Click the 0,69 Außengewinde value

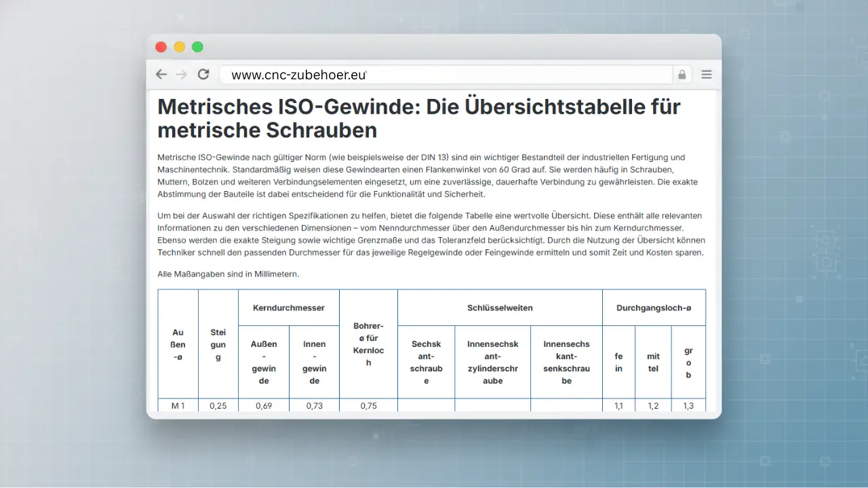coord(264,405)
